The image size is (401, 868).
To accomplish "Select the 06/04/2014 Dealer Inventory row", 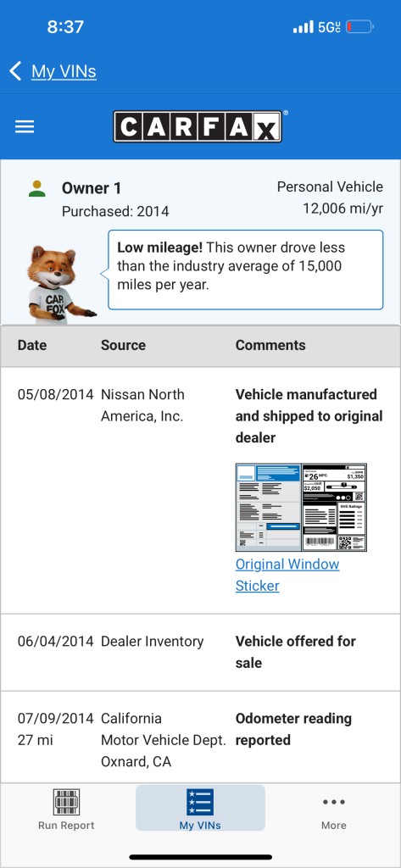I will (200, 652).
